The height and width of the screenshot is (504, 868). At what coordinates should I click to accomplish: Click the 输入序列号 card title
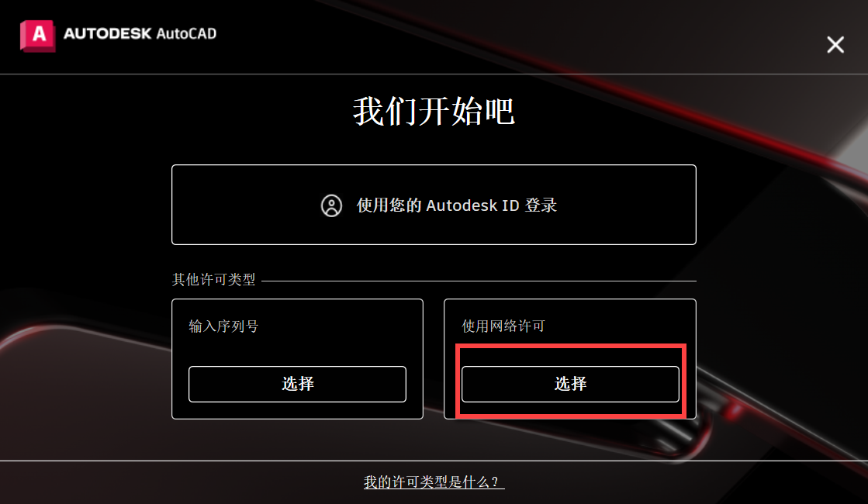pos(223,326)
